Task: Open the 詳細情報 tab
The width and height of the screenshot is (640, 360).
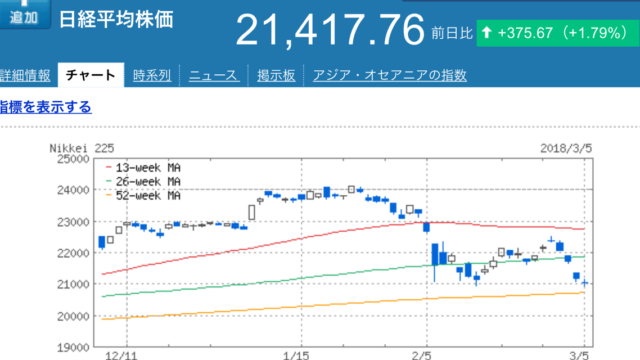Action: 25,76
